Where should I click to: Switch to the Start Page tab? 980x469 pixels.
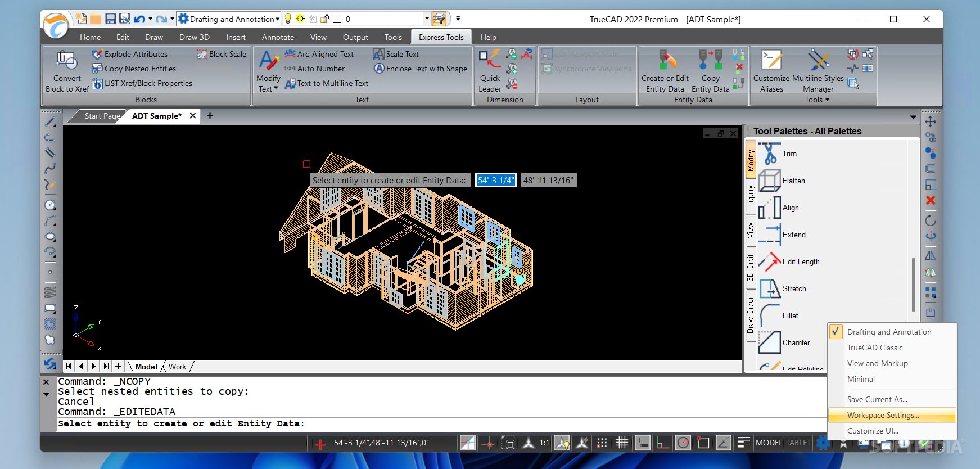(x=101, y=116)
